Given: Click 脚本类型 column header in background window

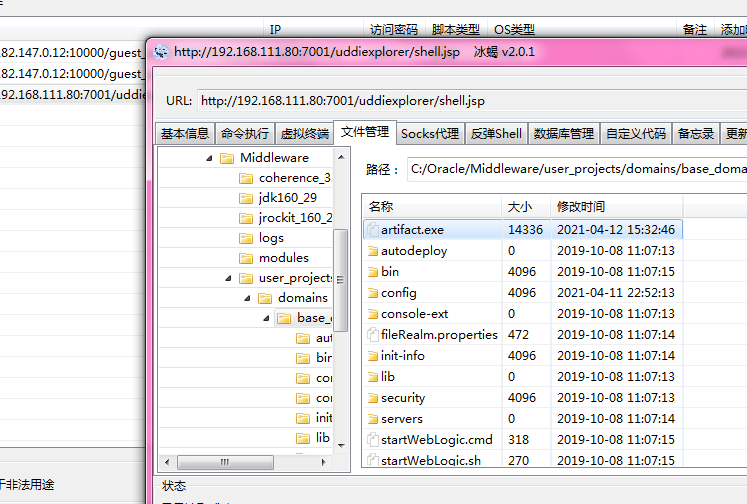Looking at the screenshot, I should (x=455, y=30).
